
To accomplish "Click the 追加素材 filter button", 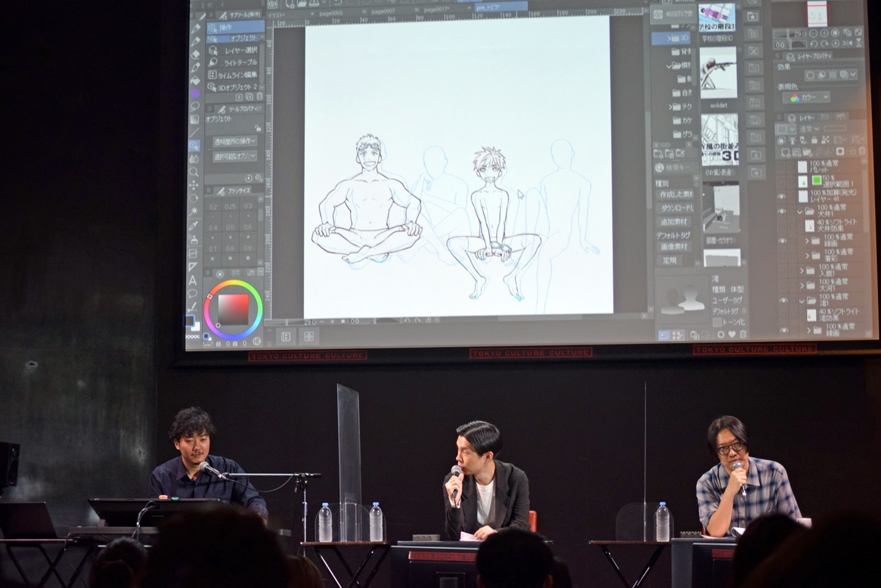I will (x=672, y=221).
